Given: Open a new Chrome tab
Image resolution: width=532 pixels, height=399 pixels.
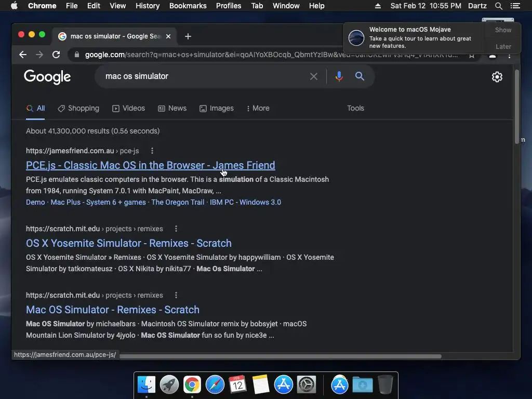Looking at the screenshot, I should click(x=188, y=36).
